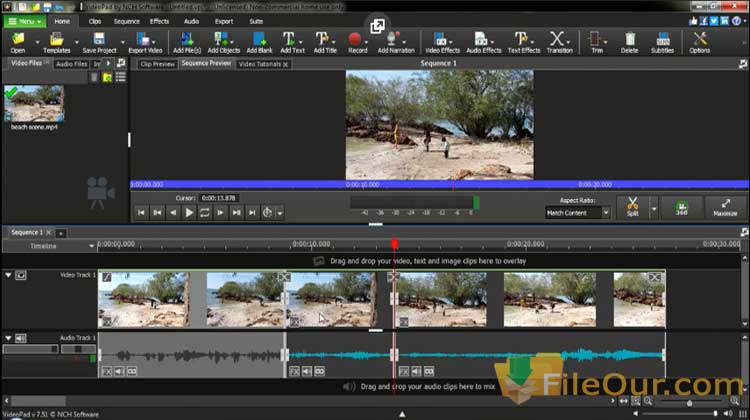Toggle loop playback button
750x420 pixels.
point(204,212)
